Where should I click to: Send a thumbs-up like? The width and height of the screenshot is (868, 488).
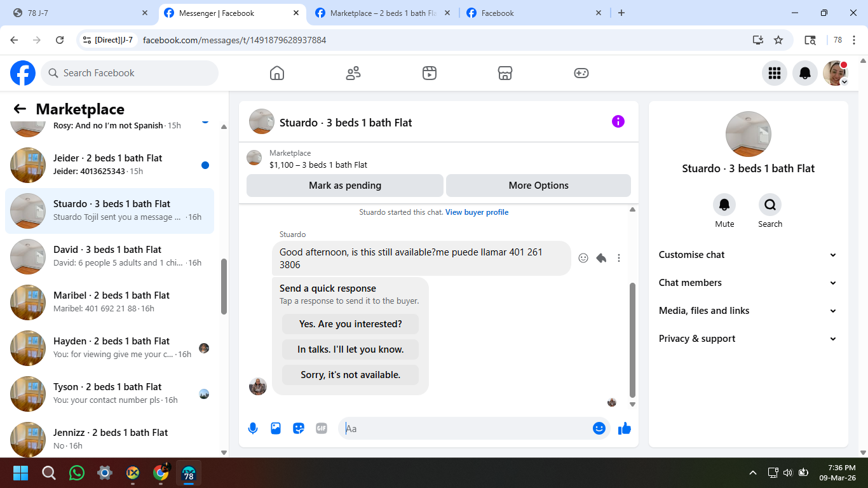pyautogui.click(x=625, y=428)
